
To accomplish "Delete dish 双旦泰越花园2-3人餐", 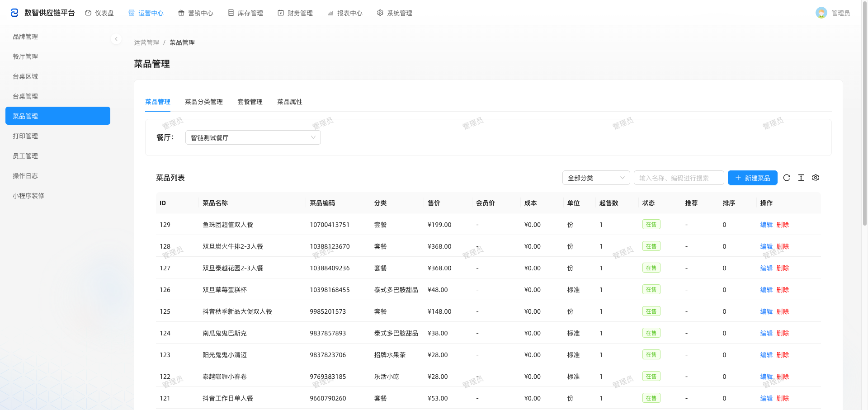I will click(x=783, y=268).
